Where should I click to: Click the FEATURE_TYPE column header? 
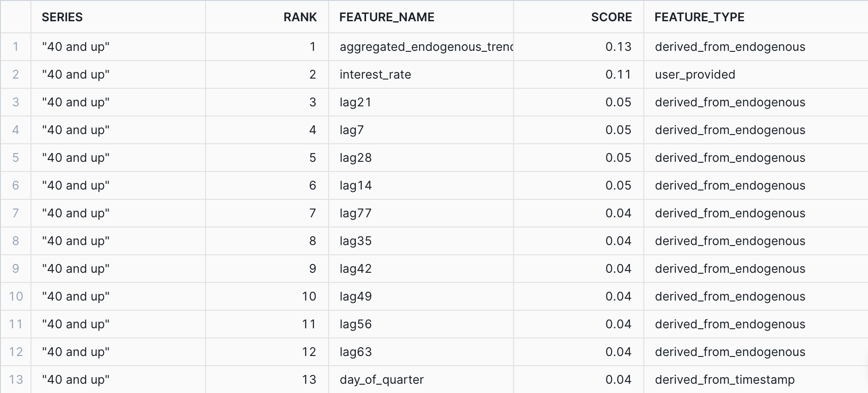click(x=699, y=17)
